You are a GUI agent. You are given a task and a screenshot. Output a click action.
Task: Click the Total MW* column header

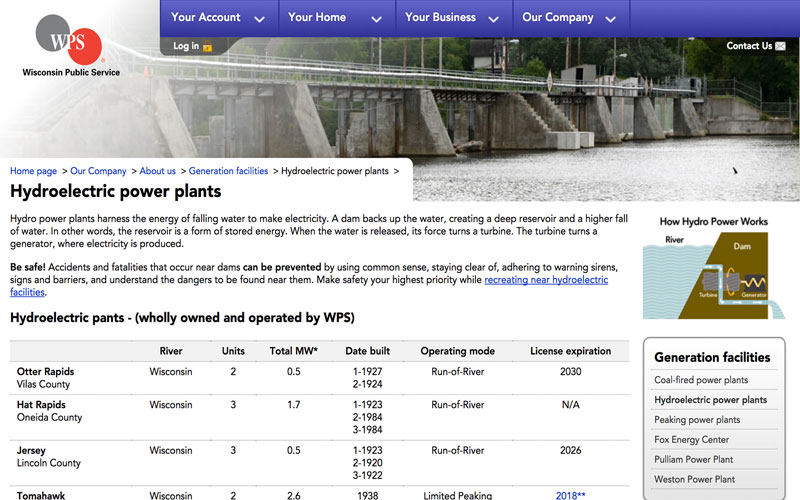pyautogui.click(x=293, y=351)
